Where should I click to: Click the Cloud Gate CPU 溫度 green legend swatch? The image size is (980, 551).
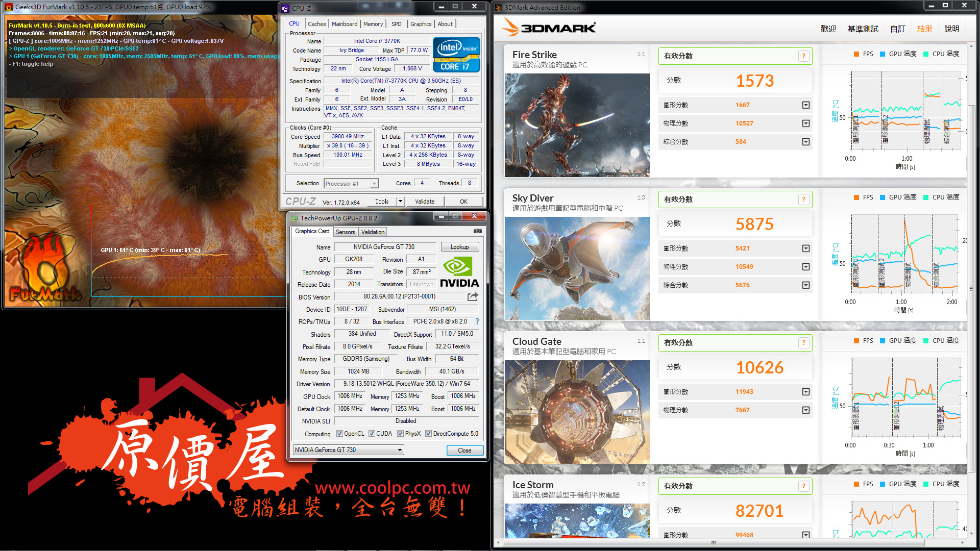pos(926,341)
